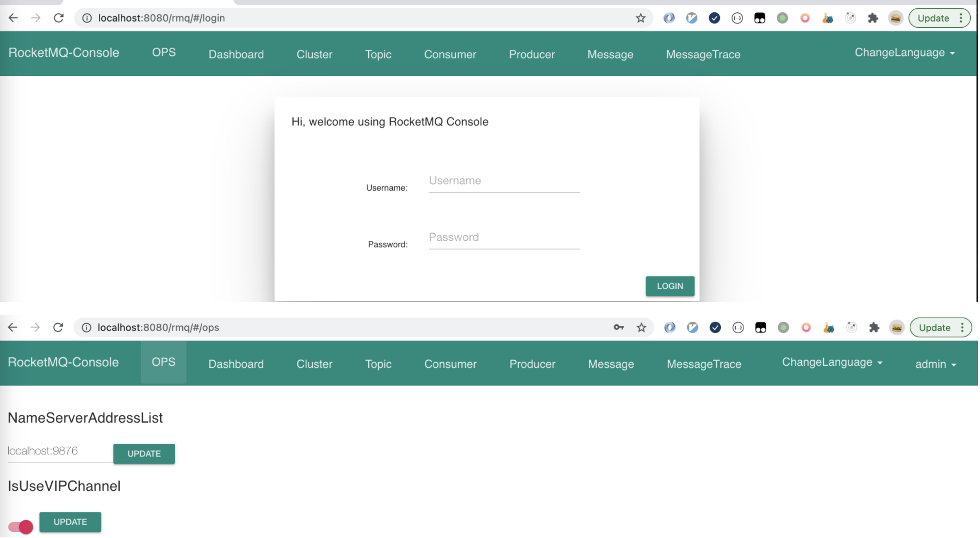Open OPS menu on login page navbar
This screenshot has width=980, height=538.
(164, 52)
